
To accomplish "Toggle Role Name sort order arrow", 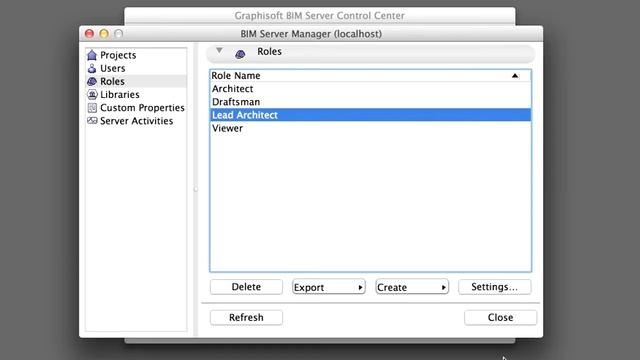I will tap(515, 76).
